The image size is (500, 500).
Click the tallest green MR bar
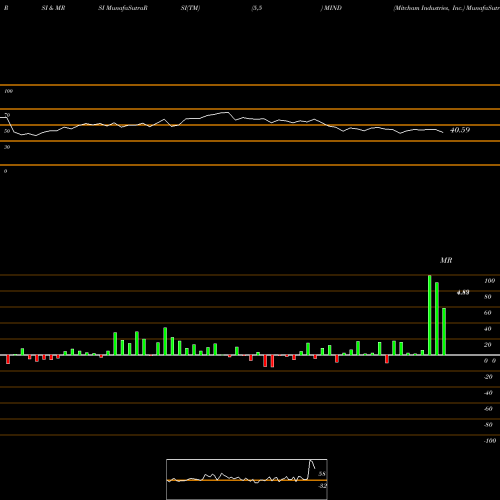[x=429, y=315]
